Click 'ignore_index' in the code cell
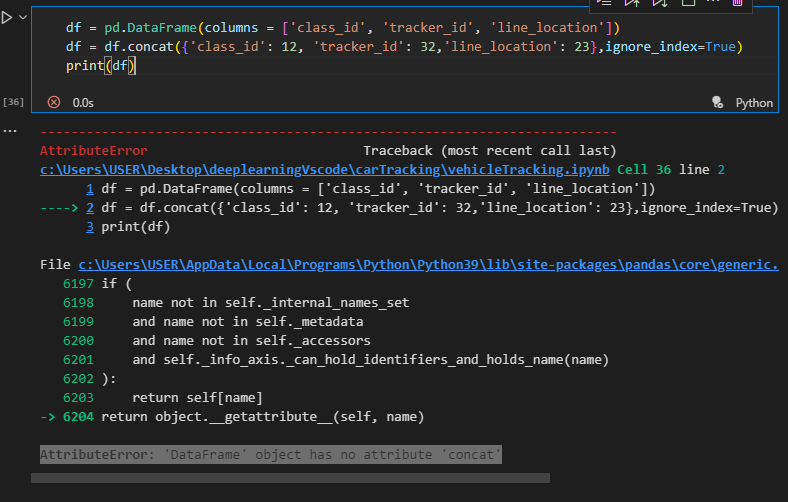 coord(651,47)
